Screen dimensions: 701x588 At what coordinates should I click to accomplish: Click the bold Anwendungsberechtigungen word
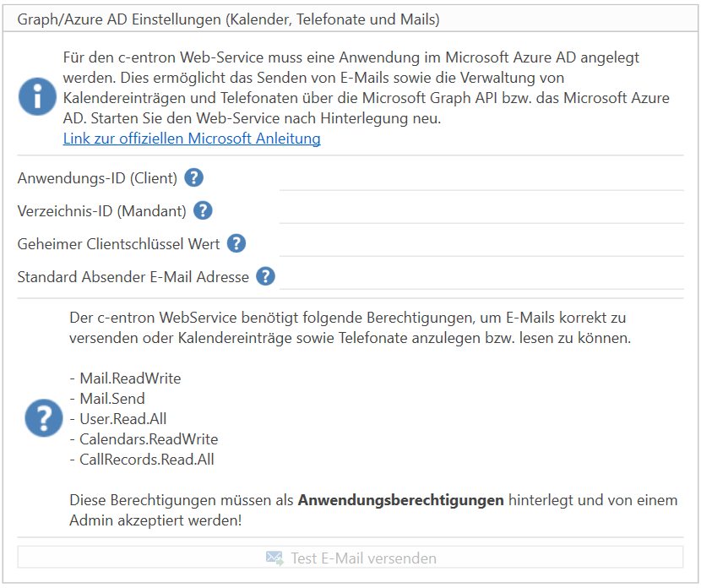click(x=400, y=500)
